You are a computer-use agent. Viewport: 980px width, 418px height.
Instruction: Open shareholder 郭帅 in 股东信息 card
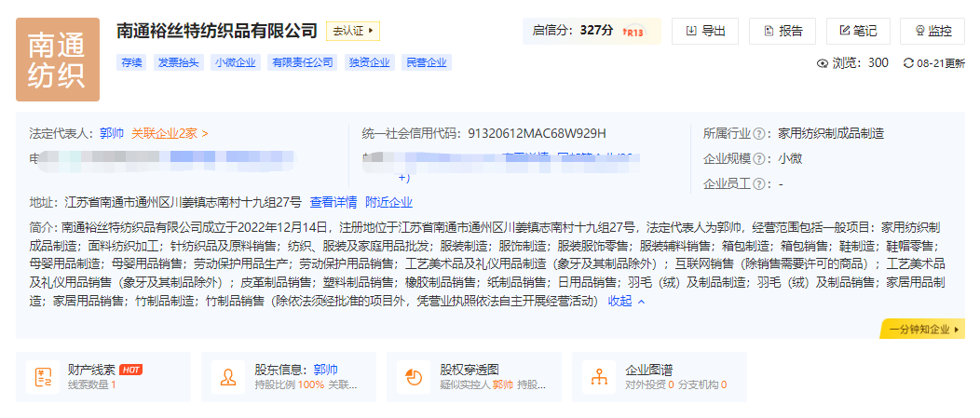[326, 370]
